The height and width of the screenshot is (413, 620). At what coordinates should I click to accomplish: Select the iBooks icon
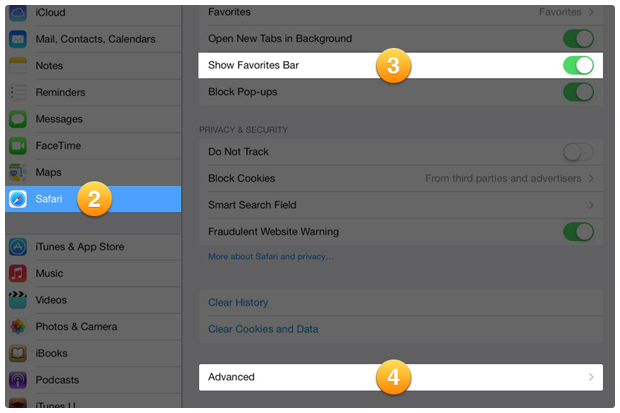tap(18, 353)
